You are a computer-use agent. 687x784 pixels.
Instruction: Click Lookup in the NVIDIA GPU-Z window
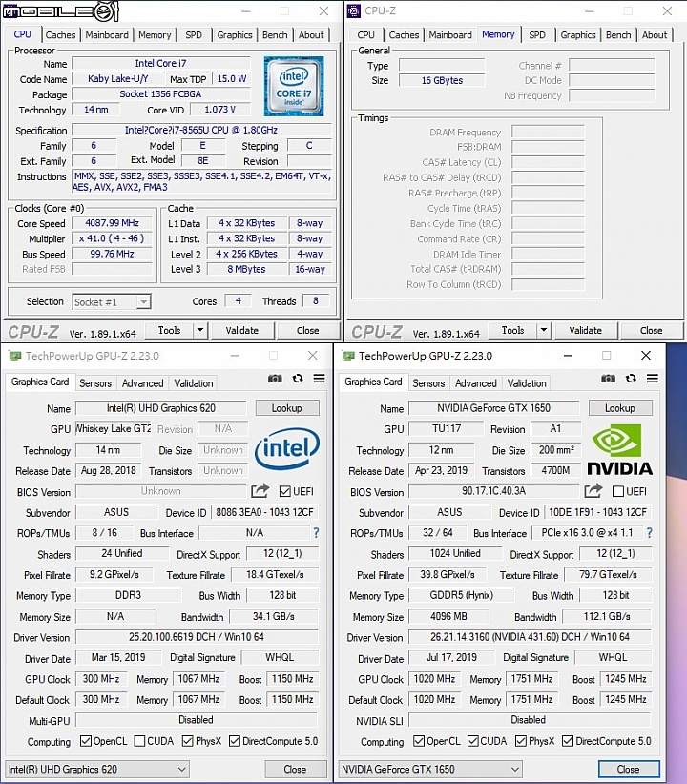pos(620,408)
